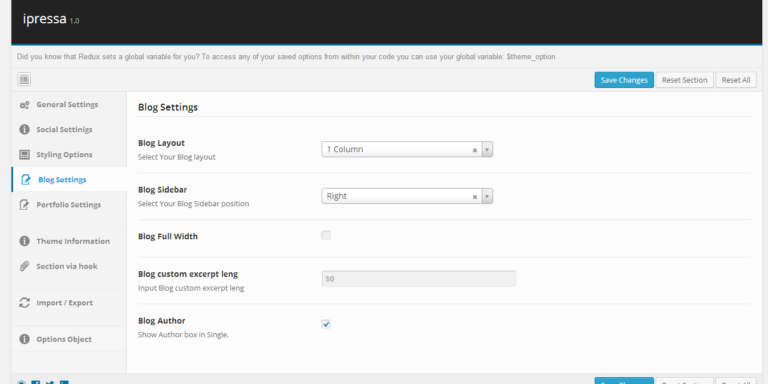
Task: Open Styling Options section
Action: (69, 154)
